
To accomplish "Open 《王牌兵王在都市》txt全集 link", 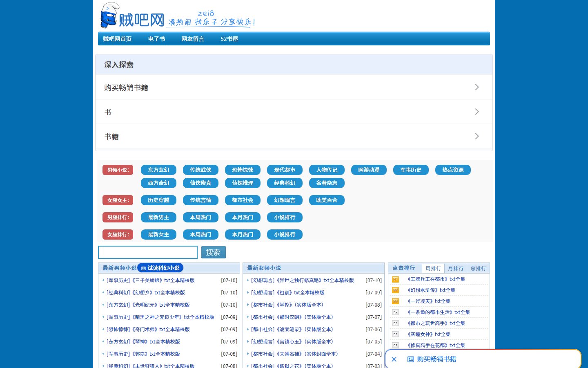I will (x=436, y=279).
